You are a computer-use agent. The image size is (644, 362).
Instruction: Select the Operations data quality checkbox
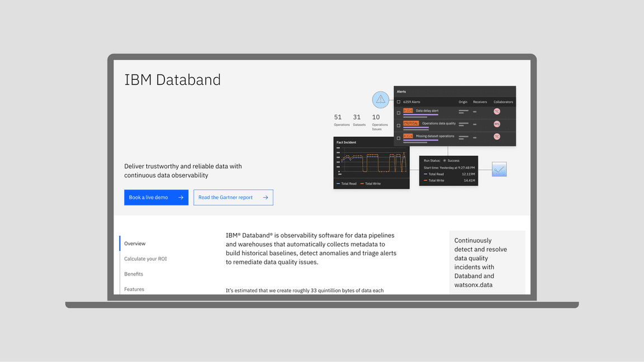pyautogui.click(x=399, y=125)
